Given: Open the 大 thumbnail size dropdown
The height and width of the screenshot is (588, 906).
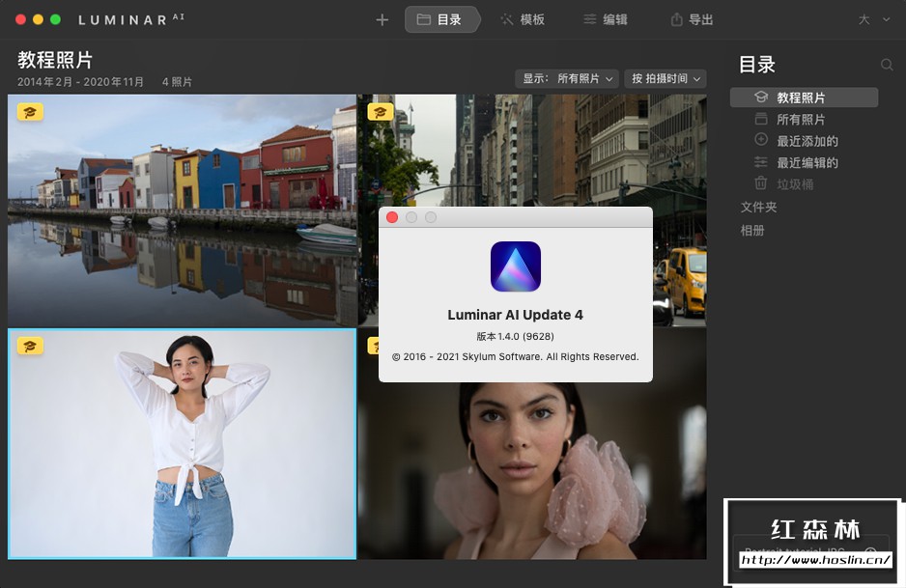Looking at the screenshot, I should [873, 19].
